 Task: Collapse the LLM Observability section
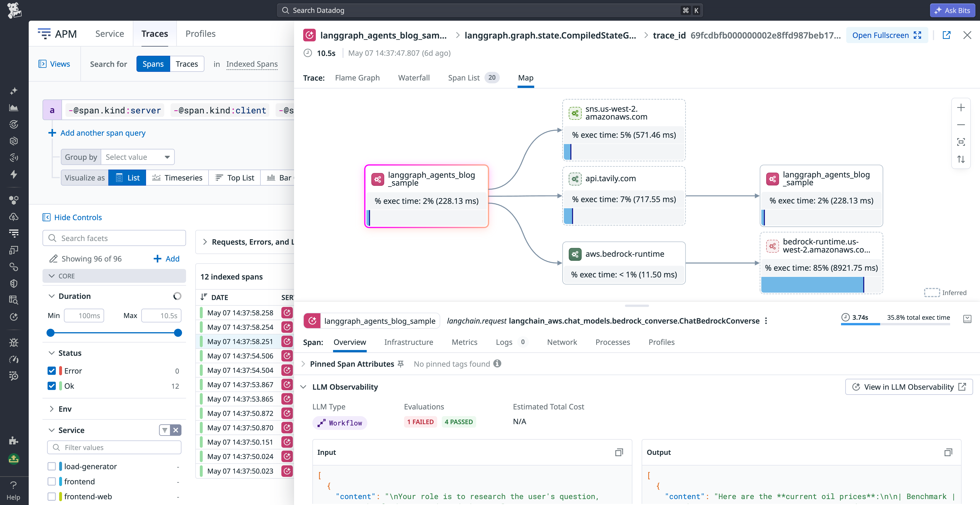tap(303, 387)
